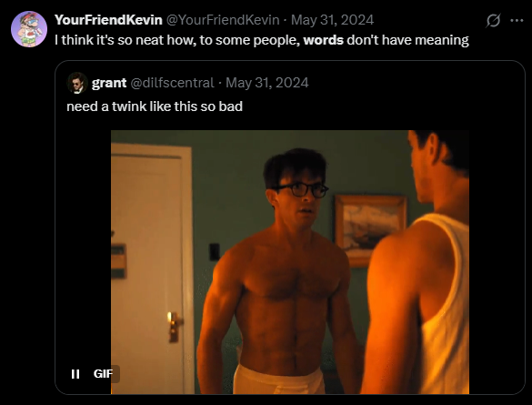Open the @dilfscentral handle
This screenshot has width=532, height=405.
(x=172, y=83)
